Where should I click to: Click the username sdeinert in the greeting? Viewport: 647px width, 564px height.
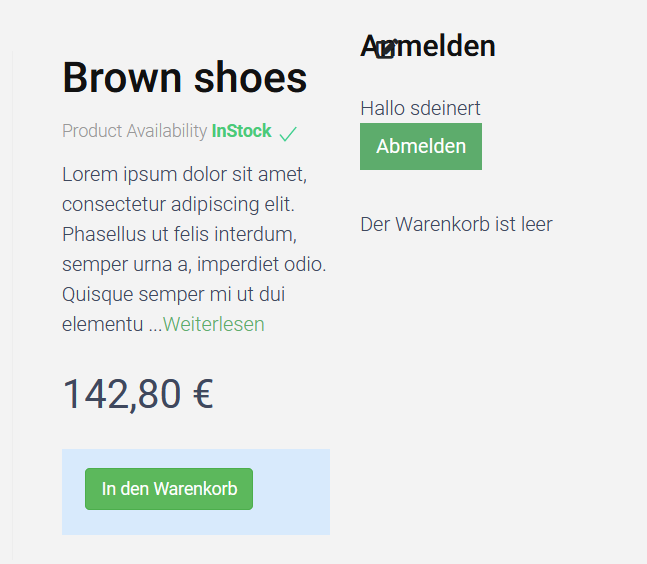(446, 108)
